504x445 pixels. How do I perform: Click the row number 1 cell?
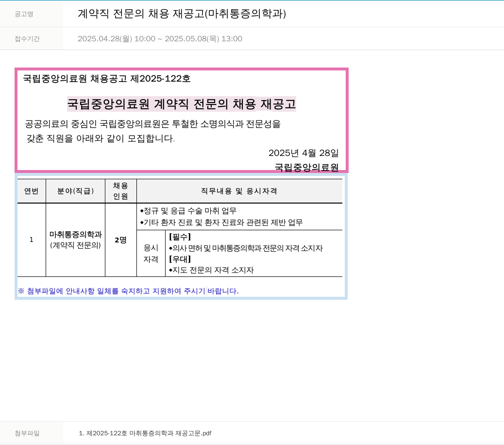coord(32,240)
